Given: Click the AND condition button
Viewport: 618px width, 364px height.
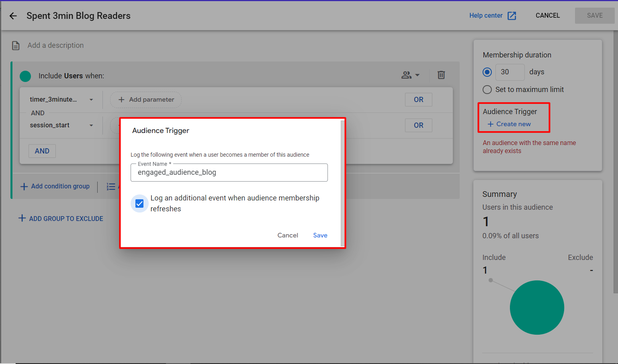Looking at the screenshot, I should point(42,151).
